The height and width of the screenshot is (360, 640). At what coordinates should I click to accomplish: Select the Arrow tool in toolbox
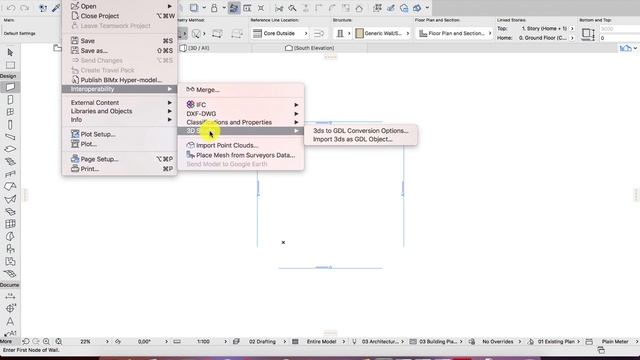pos(10,53)
